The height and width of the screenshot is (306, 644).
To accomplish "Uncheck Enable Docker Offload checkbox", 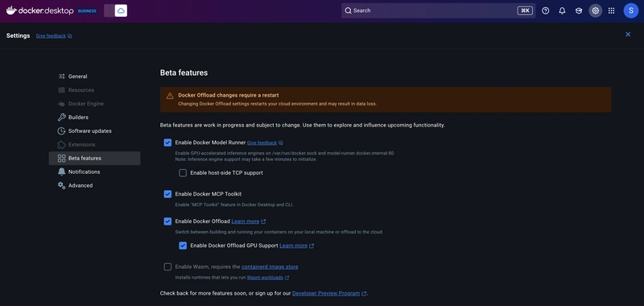I will (167, 221).
